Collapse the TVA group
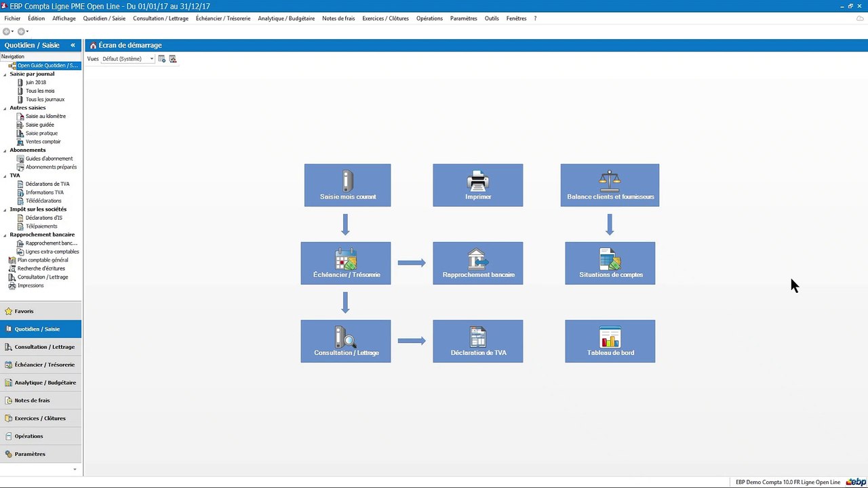Viewport: 868px width, 488px height. (x=5, y=176)
